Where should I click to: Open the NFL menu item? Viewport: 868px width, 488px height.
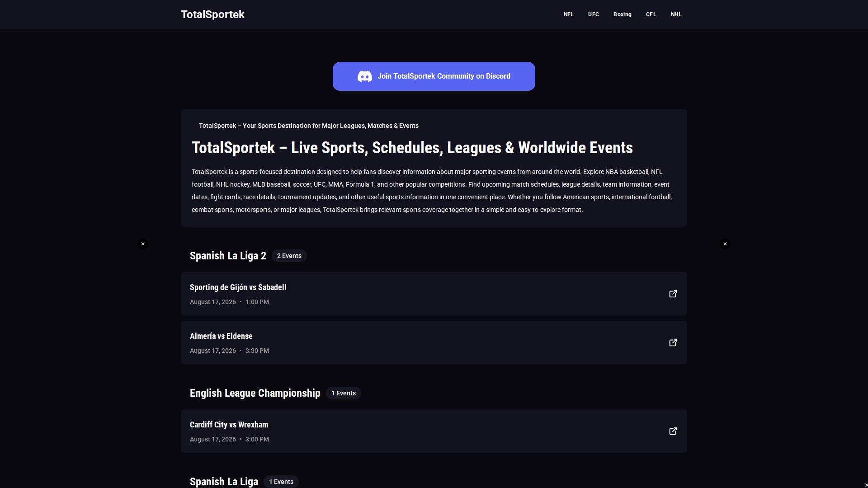coord(568,14)
